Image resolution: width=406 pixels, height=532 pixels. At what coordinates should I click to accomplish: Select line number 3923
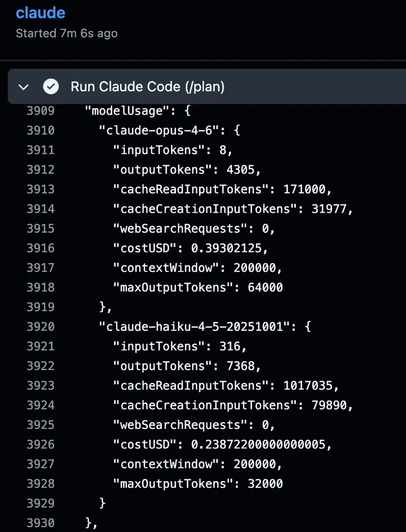[x=40, y=385]
